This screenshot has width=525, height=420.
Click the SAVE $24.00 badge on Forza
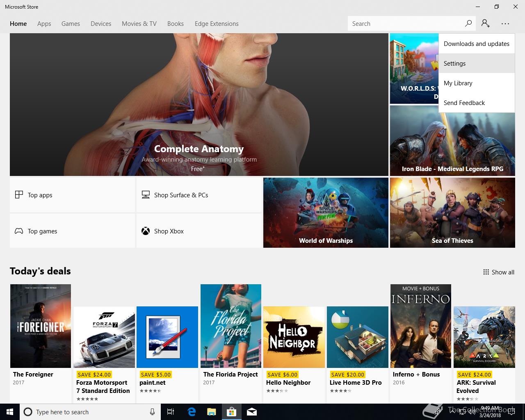94,374
